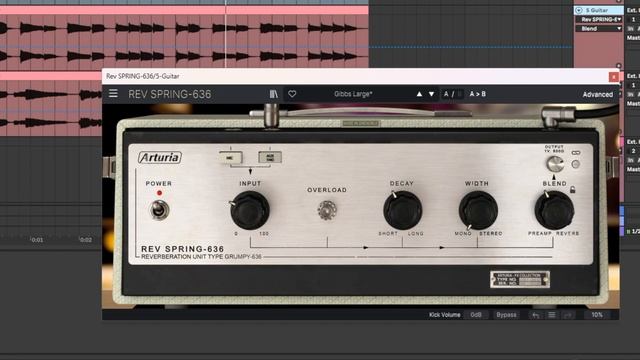Adjust the Input knob
Image resolution: width=640 pixels, height=360 pixels.
[250, 210]
